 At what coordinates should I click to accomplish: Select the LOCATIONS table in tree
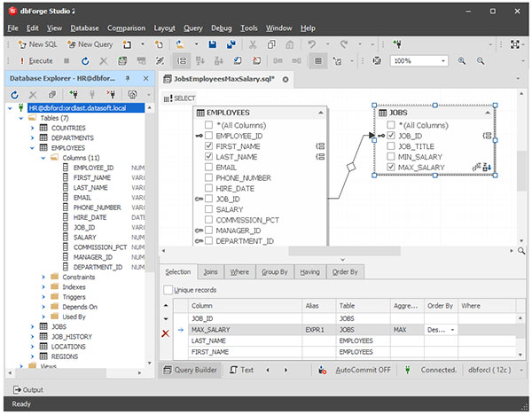pyautogui.click(x=68, y=347)
